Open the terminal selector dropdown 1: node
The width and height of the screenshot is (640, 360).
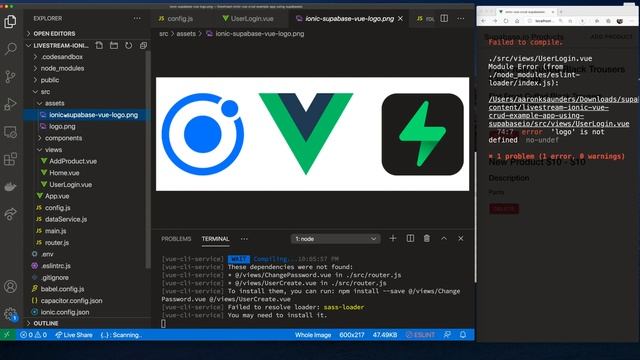click(336, 239)
